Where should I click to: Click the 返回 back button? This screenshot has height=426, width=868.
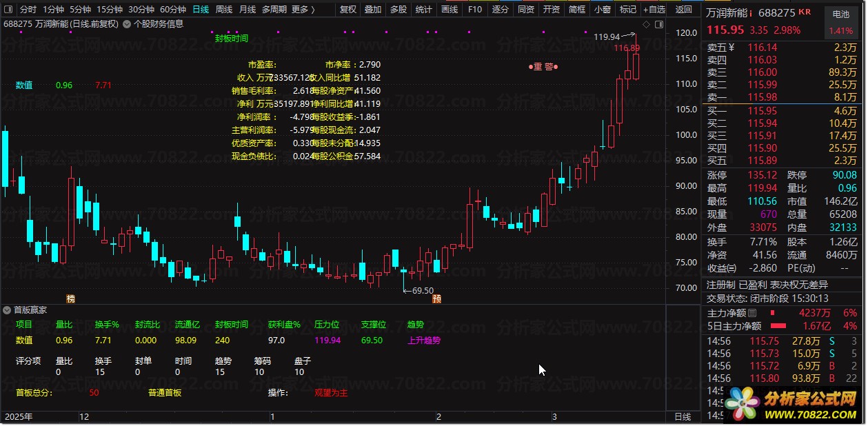pos(684,10)
